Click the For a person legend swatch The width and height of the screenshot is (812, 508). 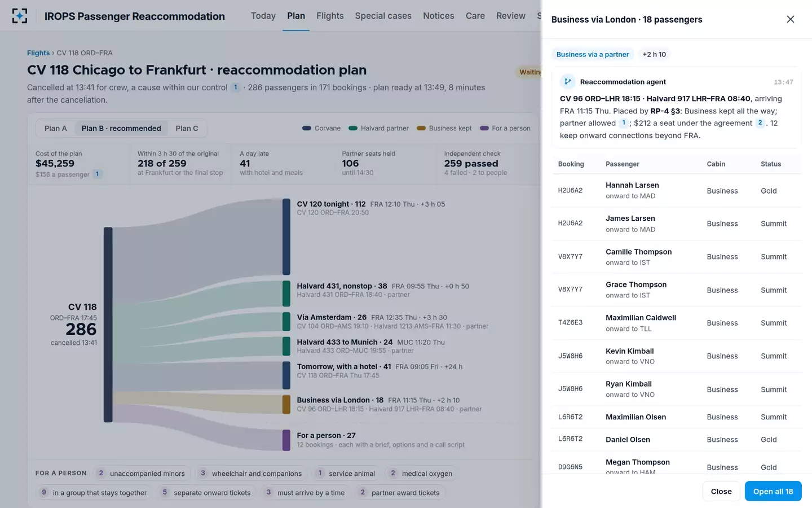tap(484, 128)
